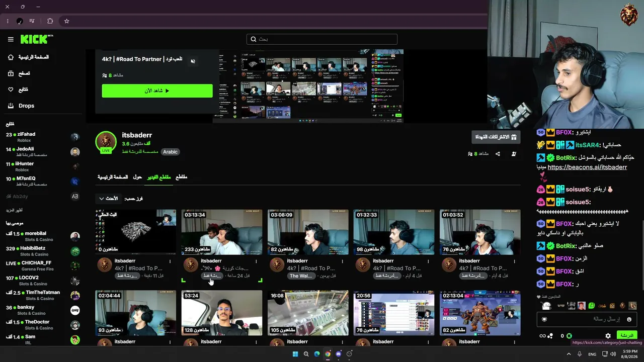644x362 pixels.
Task: Open the browser extensions puzzle icon
Action: 50,21
